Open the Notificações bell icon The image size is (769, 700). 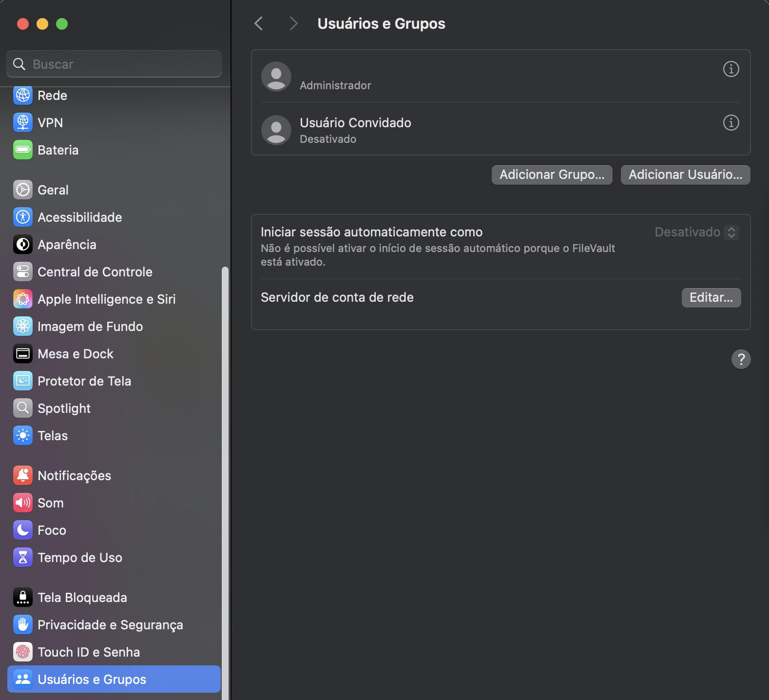[23, 476]
